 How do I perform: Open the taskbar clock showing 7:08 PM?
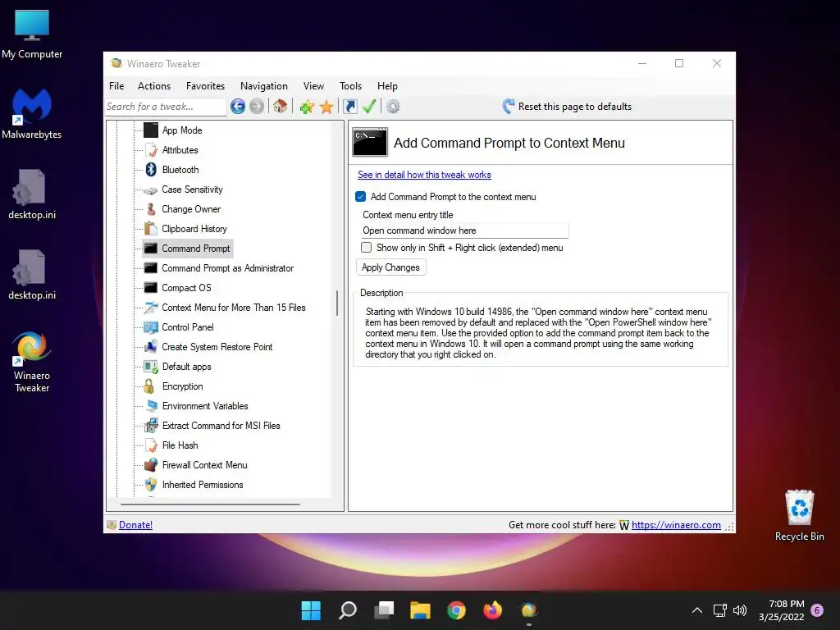click(x=781, y=610)
